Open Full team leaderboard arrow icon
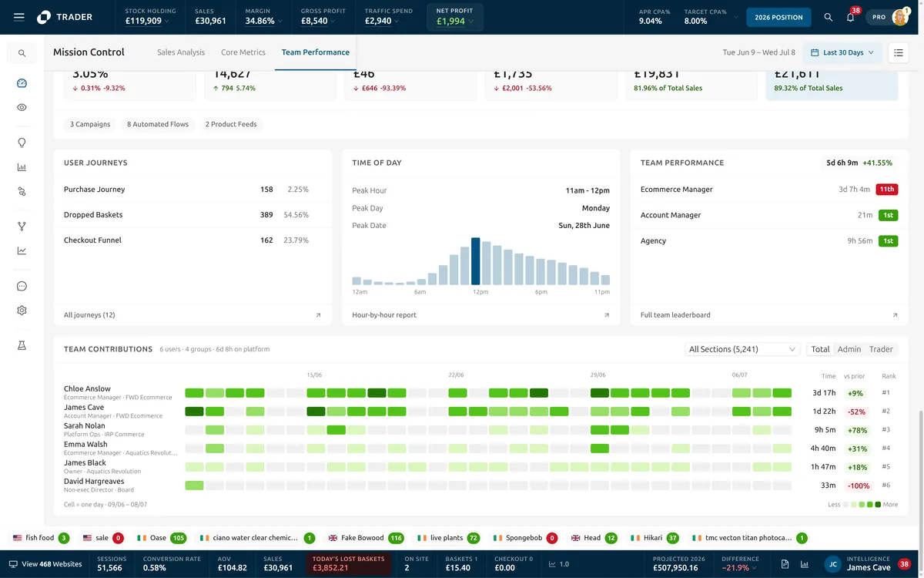The height and width of the screenshot is (578, 924). pyautogui.click(x=895, y=315)
